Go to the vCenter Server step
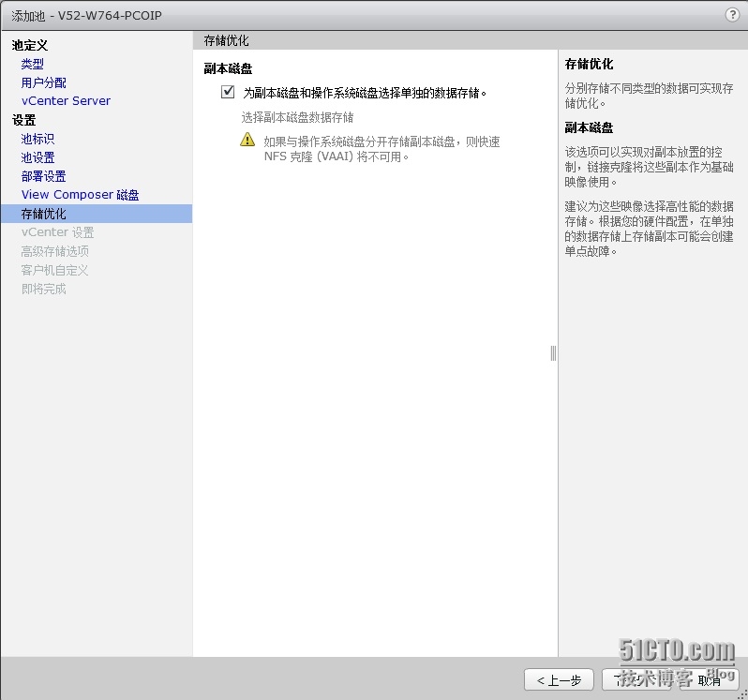Screen dimensions: 748x700 (x=66, y=101)
